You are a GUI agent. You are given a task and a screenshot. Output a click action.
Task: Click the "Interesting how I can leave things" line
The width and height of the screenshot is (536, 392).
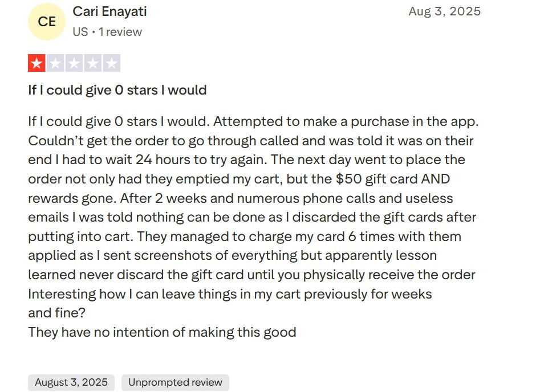(230, 294)
